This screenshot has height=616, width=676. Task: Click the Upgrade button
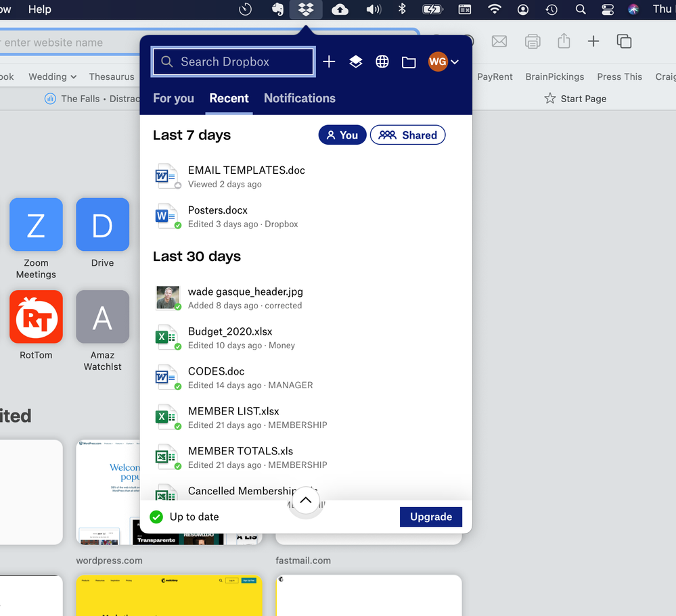click(x=430, y=517)
